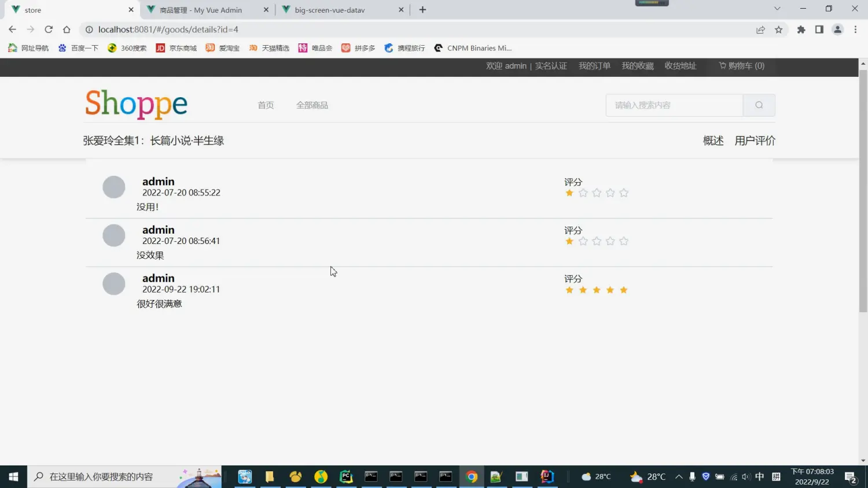Expand the tab search chevron dropdown

pyautogui.click(x=777, y=9)
